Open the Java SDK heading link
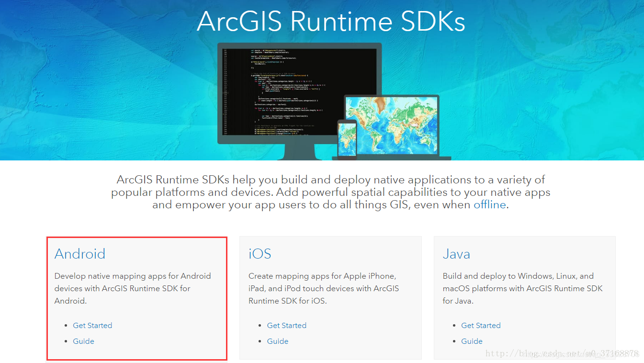 click(x=456, y=253)
